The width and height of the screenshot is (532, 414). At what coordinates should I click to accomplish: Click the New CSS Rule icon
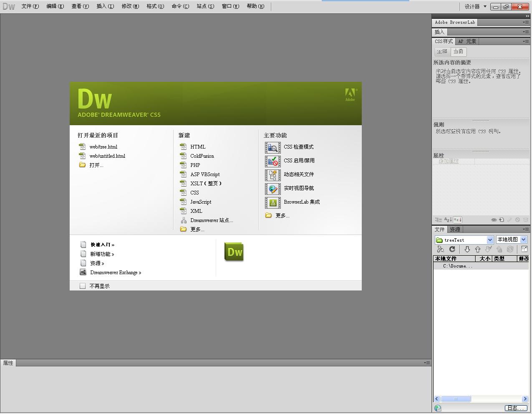coord(501,220)
